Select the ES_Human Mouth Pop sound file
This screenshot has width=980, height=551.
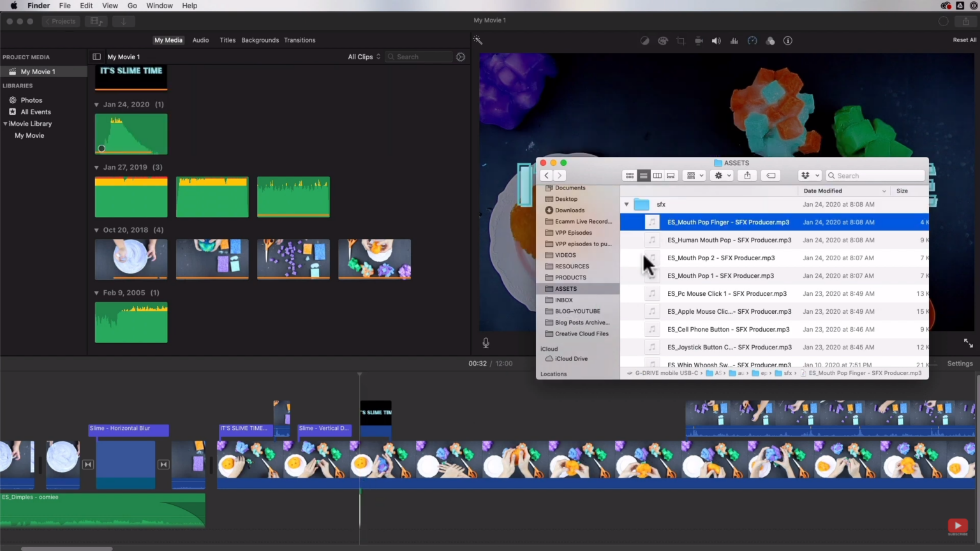[x=729, y=240]
